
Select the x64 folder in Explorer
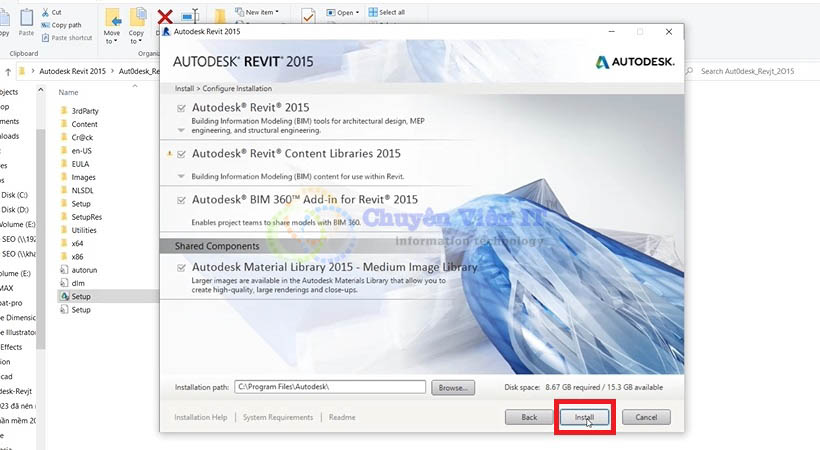[x=77, y=243]
